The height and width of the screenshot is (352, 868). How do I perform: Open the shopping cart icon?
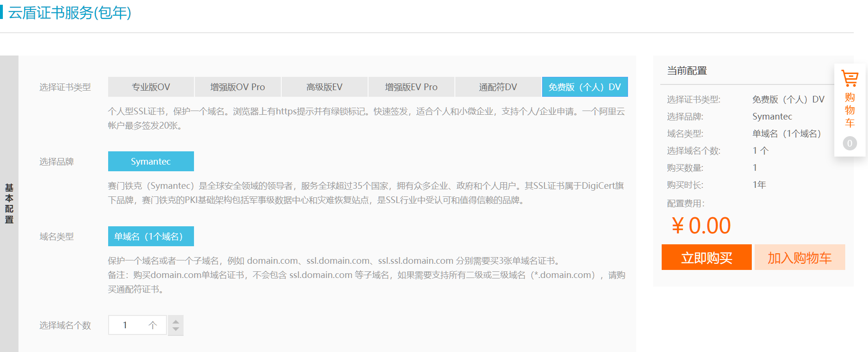point(850,78)
